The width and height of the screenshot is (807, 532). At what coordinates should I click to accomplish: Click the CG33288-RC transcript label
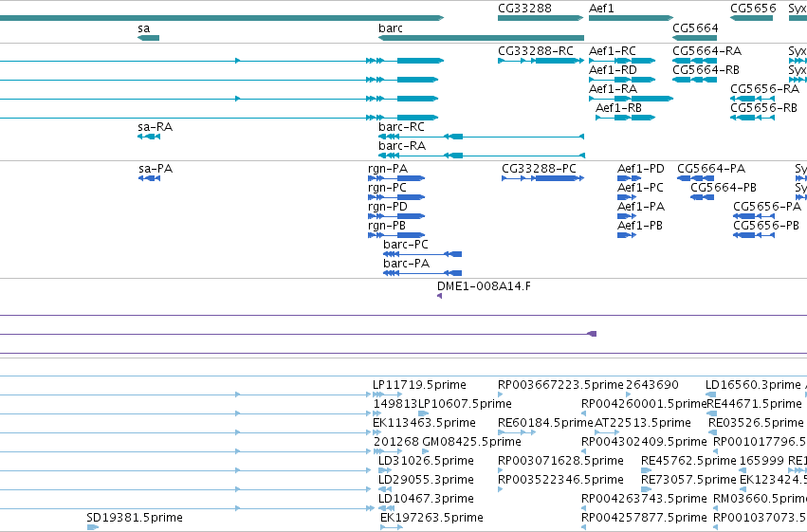pyautogui.click(x=535, y=51)
